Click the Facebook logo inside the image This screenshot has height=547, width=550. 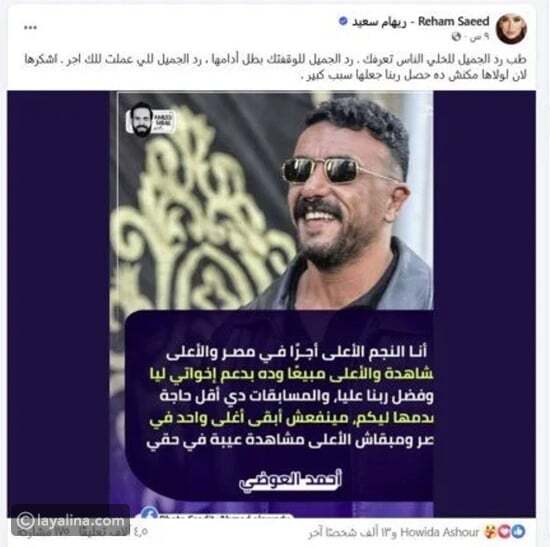149,513
